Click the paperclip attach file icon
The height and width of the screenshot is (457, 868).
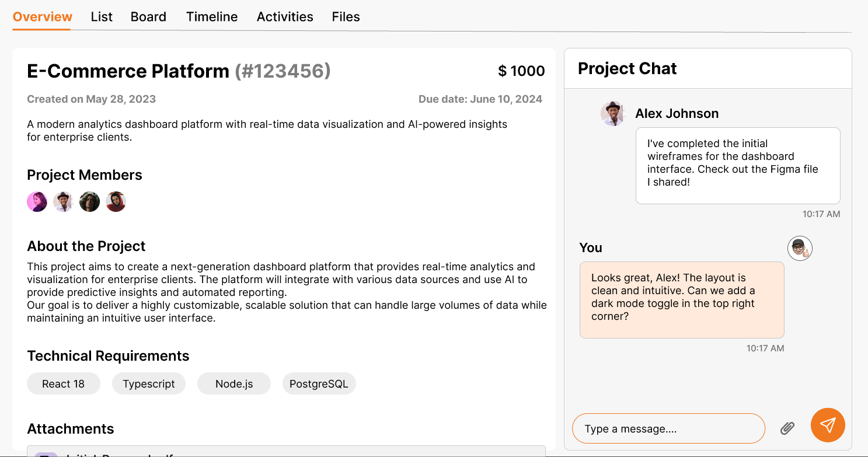click(x=787, y=428)
